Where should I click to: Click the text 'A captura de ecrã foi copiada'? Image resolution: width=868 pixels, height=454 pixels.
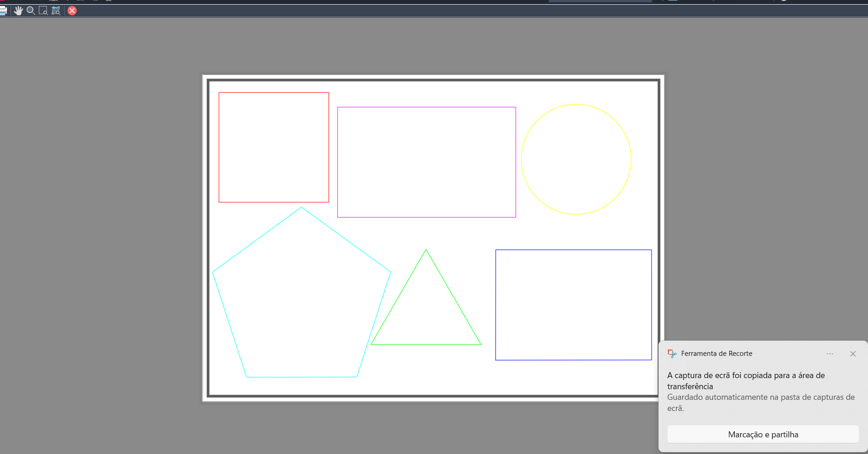point(725,375)
